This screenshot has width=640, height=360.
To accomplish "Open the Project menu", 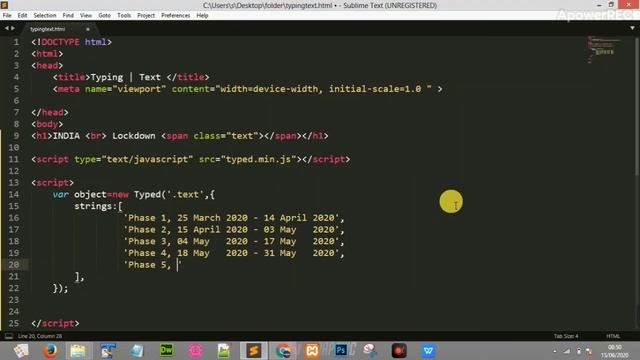I will 146,16.
